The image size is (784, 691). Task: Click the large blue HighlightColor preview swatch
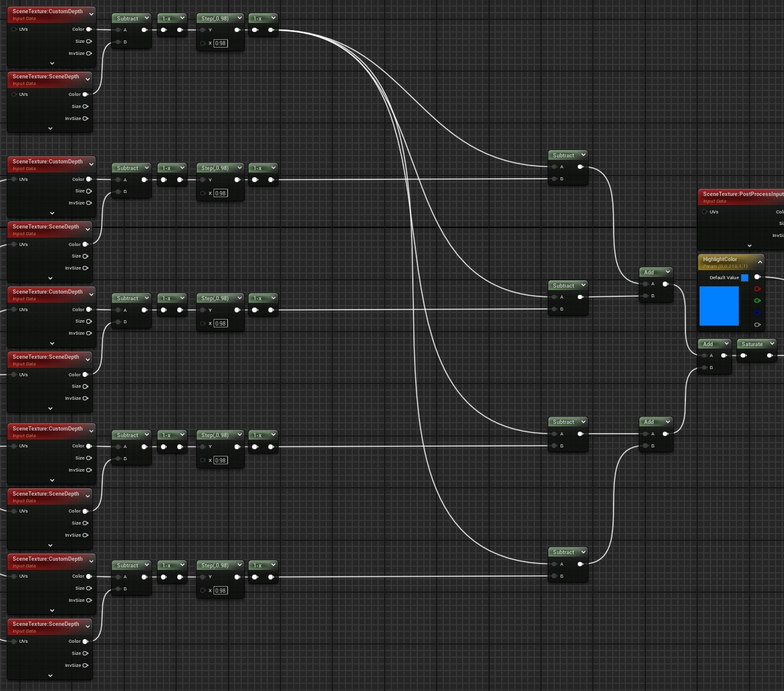click(x=719, y=306)
